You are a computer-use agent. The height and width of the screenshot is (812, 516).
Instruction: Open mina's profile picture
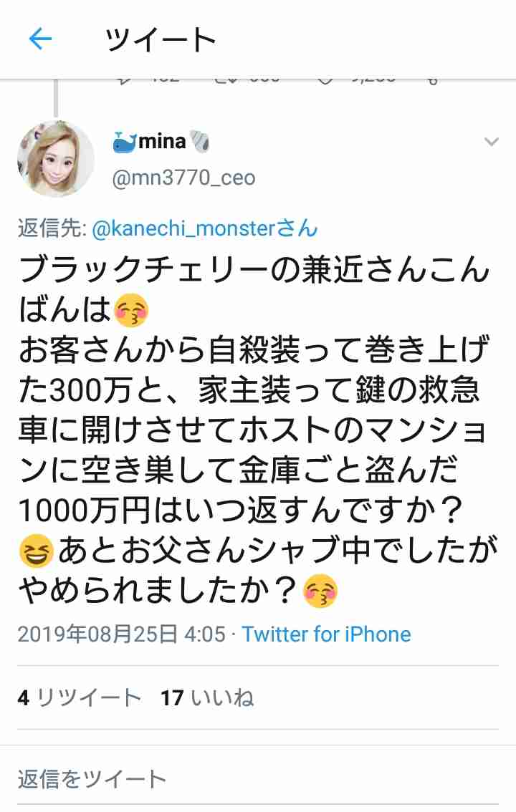pos(55,158)
